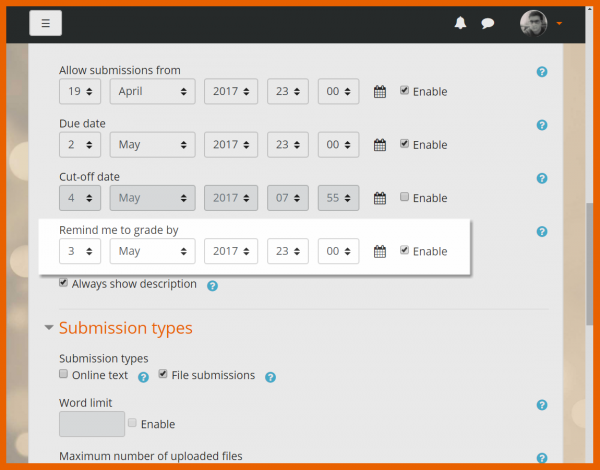Viewport: 600px width, 470px height.
Task: Collapse the Submission types section
Action: pyautogui.click(x=48, y=328)
